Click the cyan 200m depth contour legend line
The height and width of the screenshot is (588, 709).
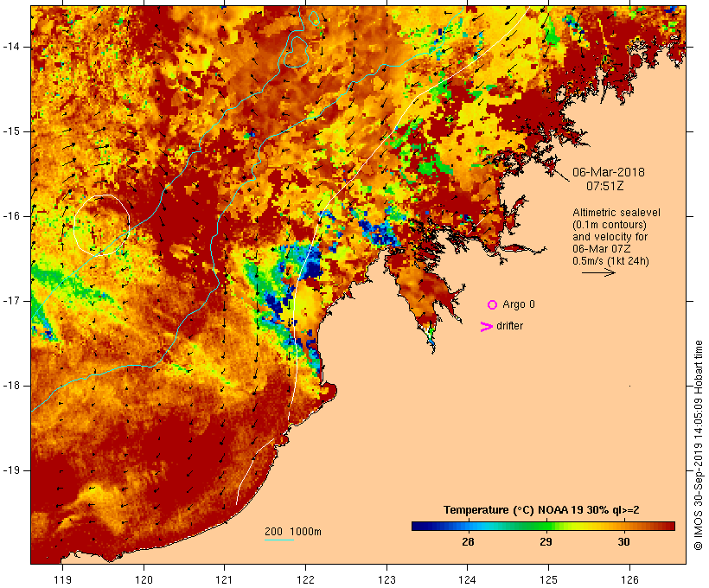[x=279, y=540]
